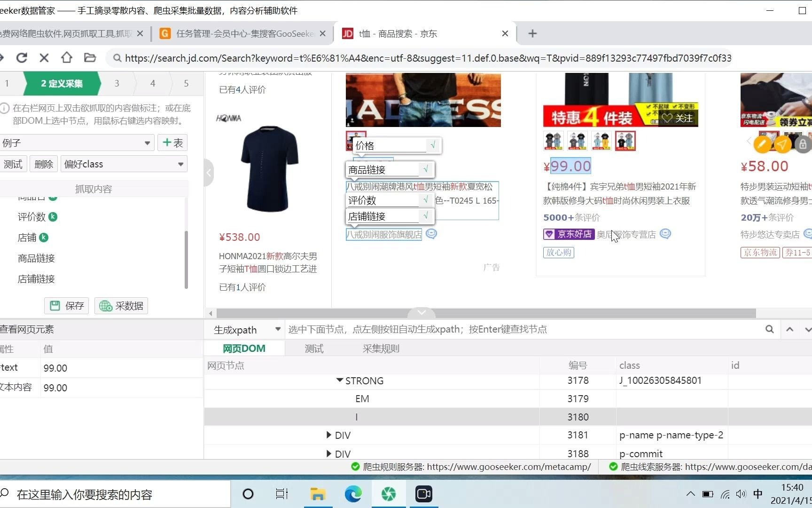Click the xpath search input field
Viewport: 812px width, 508px height.
point(522,329)
